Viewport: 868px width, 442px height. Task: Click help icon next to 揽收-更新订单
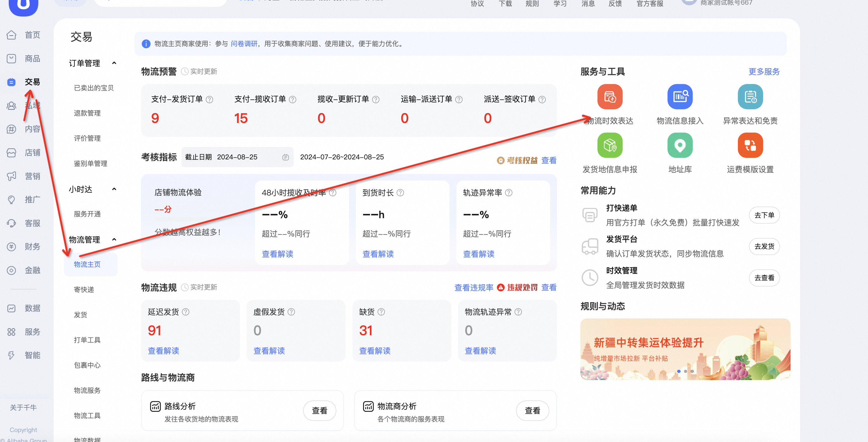point(376,100)
